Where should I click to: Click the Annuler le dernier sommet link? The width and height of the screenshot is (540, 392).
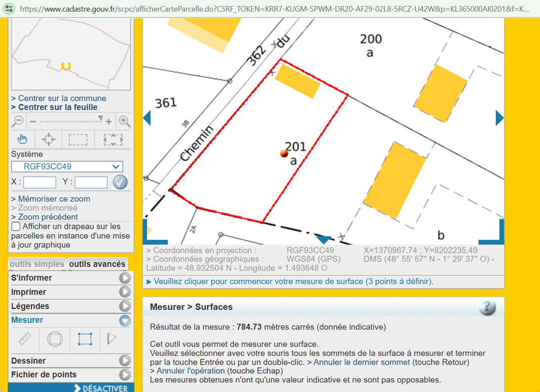coord(362,362)
